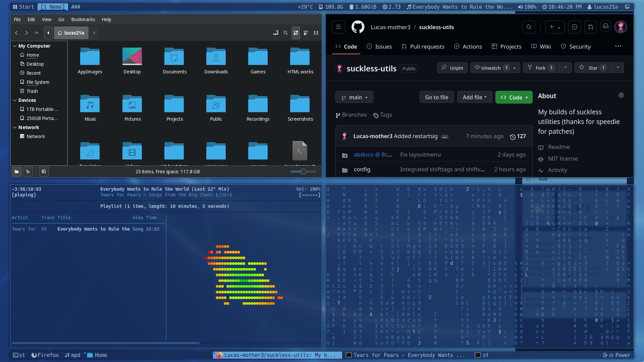The width and height of the screenshot is (644, 362).
Task: Go up to parent folder in Nemo
Action: coord(37,33)
